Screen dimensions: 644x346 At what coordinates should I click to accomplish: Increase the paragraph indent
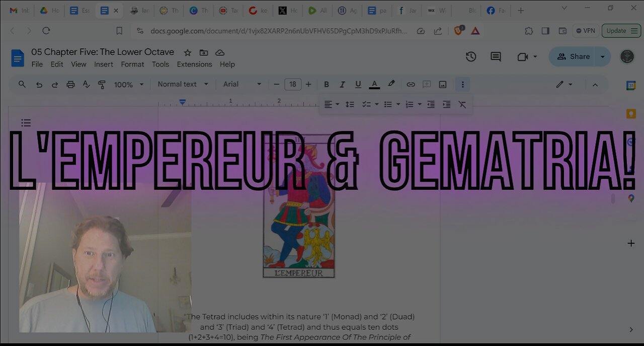coord(446,104)
